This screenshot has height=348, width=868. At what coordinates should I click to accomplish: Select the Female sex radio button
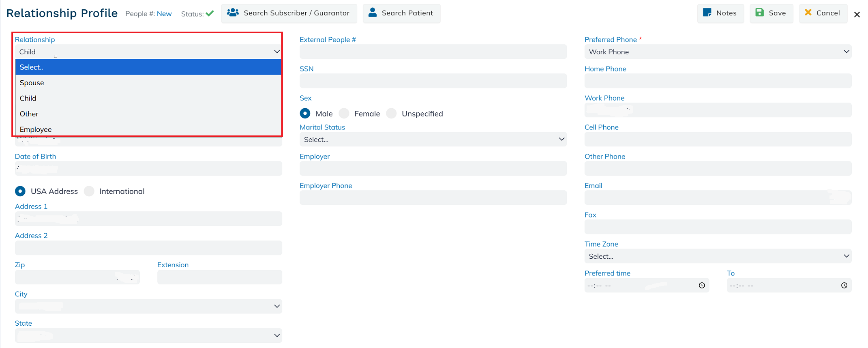[x=344, y=114]
